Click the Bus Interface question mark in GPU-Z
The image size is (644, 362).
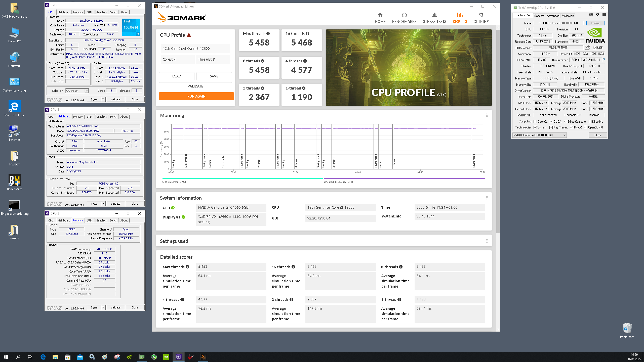click(604, 60)
